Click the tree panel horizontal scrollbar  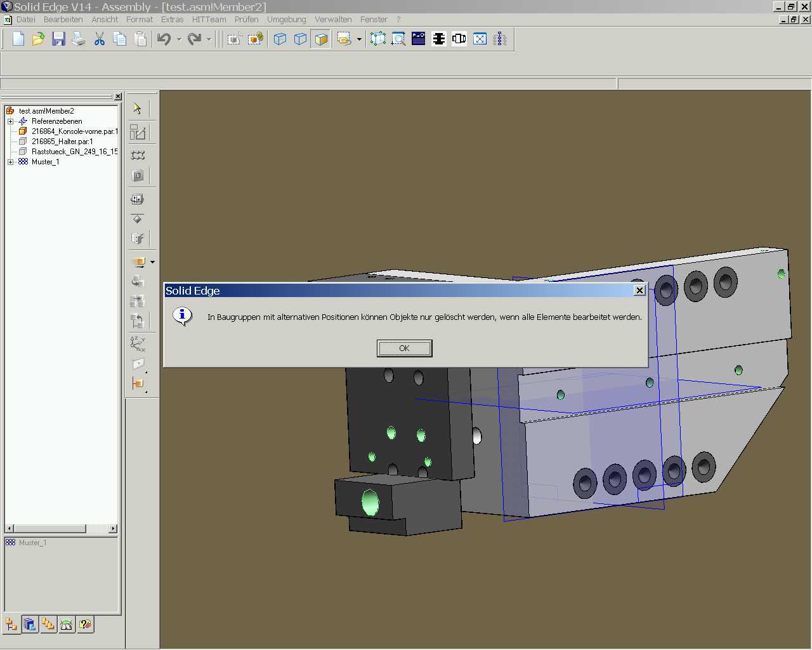[49, 529]
